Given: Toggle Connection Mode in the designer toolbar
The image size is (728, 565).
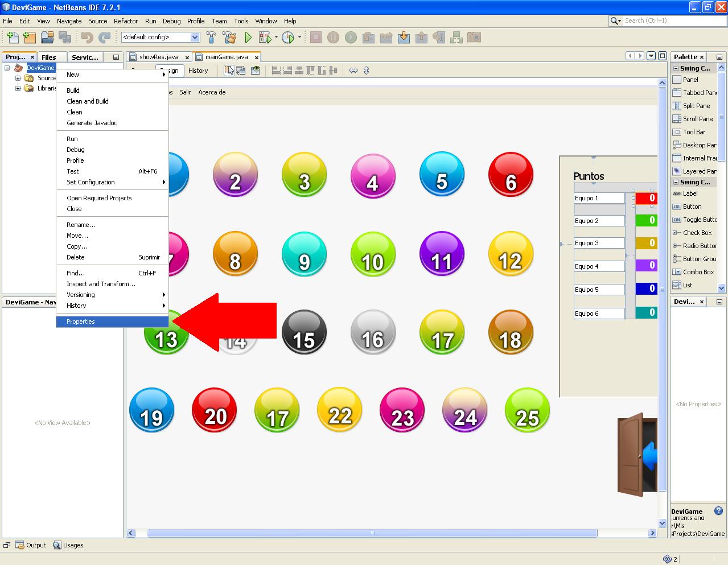Looking at the screenshot, I should point(241,71).
